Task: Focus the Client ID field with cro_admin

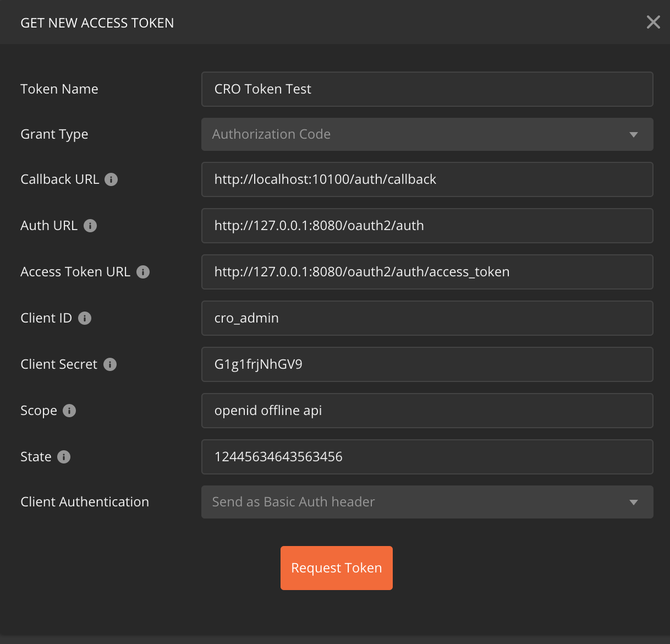Action: (x=427, y=318)
